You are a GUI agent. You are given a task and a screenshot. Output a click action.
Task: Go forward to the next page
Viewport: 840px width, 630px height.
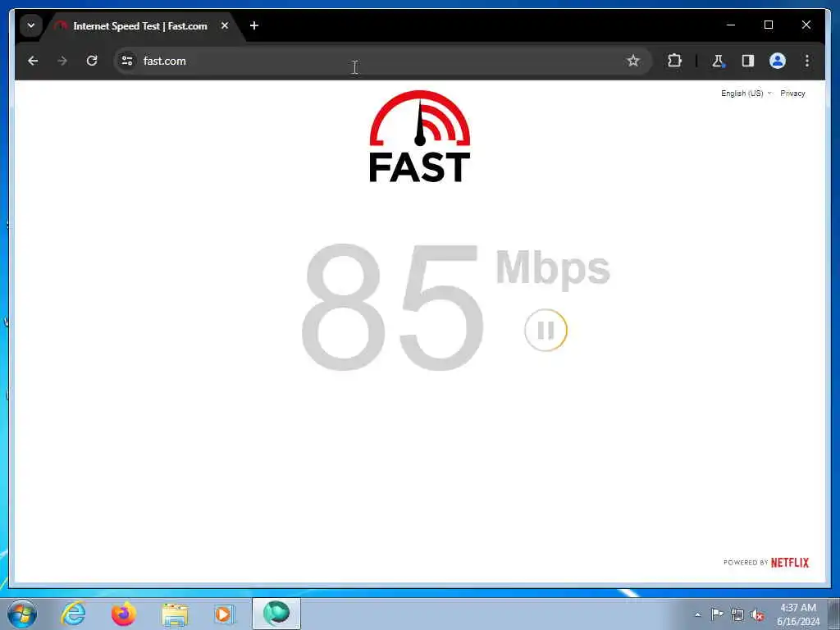point(62,61)
